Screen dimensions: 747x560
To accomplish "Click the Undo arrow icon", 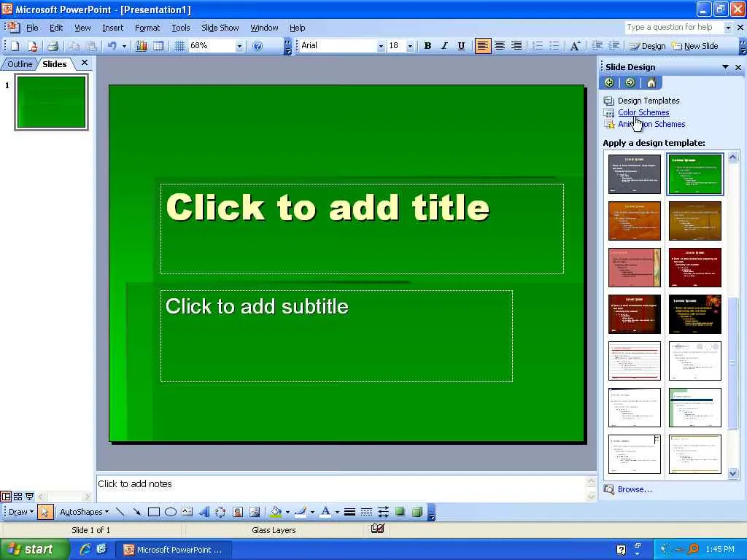I will pos(112,46).
